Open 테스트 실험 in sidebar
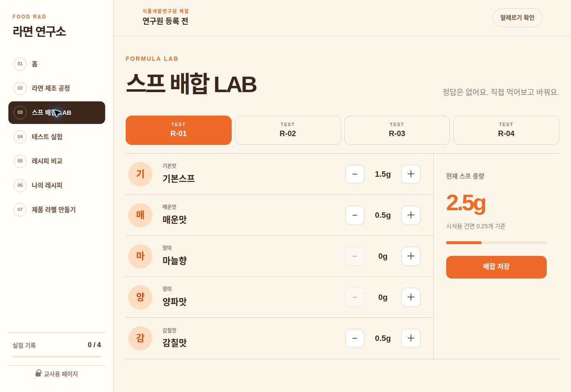This screenshot has height=392, width=571. [57, 137]
